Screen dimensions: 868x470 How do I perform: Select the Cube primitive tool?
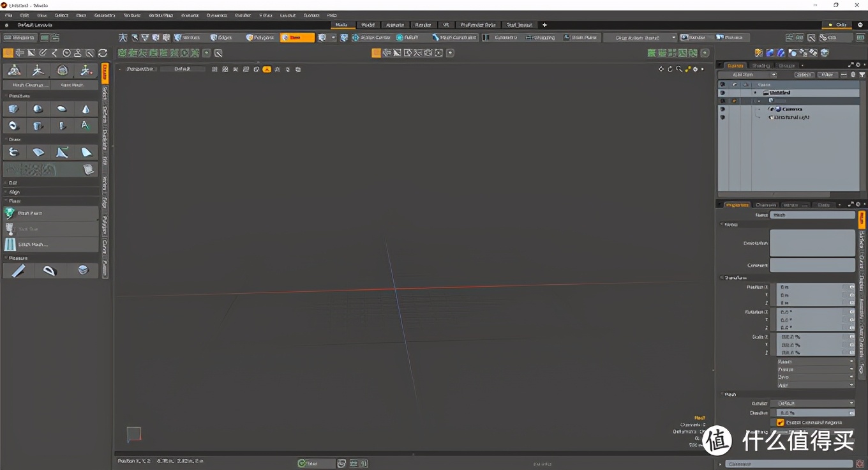point(13,109)
